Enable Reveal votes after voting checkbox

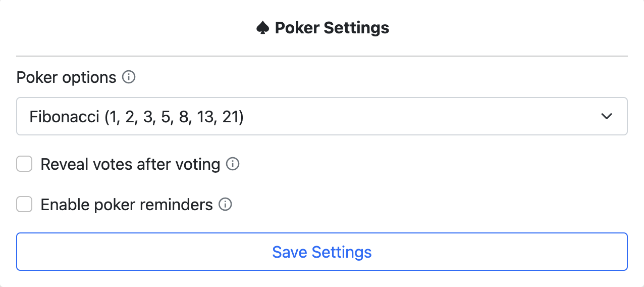[x=24, y=164]
